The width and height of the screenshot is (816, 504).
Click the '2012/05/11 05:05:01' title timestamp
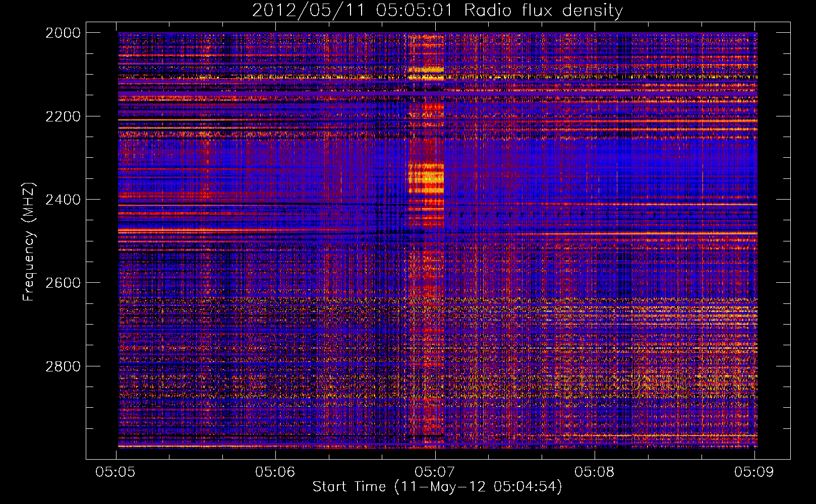click(352, 10)
